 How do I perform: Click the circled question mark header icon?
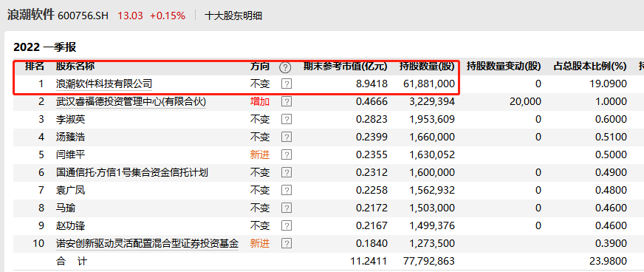(x=285, y=67)
